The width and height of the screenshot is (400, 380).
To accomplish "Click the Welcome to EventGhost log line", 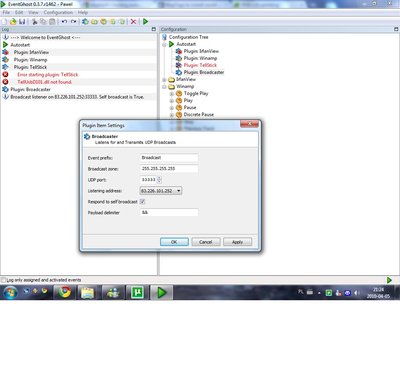I will coord(45,37).
